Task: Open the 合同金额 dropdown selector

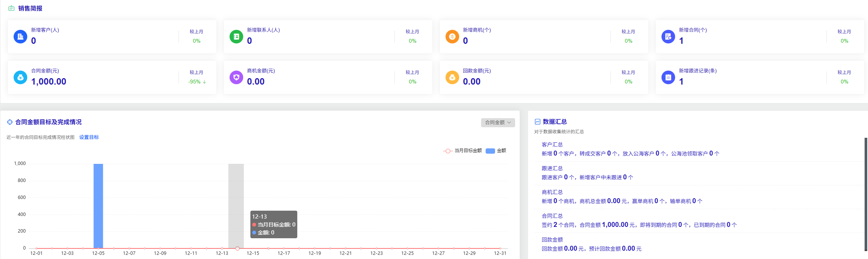Action: coord(498,122)
